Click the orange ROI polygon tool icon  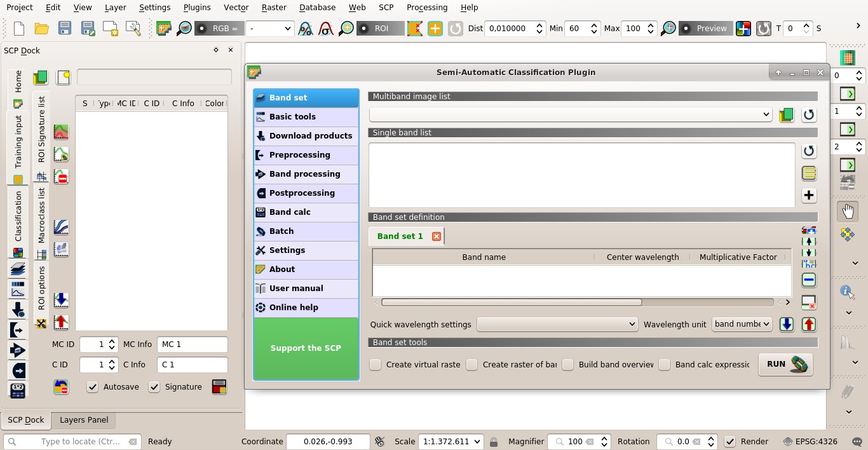tap(414, 28)
